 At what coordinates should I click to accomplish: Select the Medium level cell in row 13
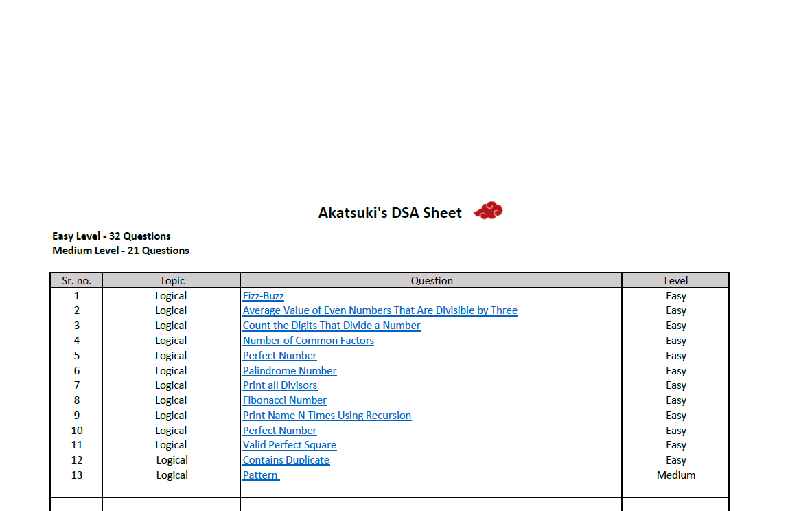coord(675,475)
